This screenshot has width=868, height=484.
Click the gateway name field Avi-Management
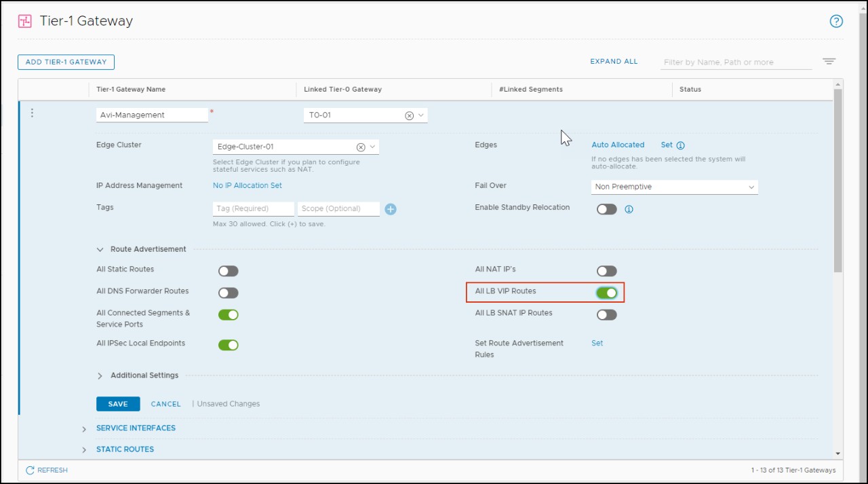[152, 115]
